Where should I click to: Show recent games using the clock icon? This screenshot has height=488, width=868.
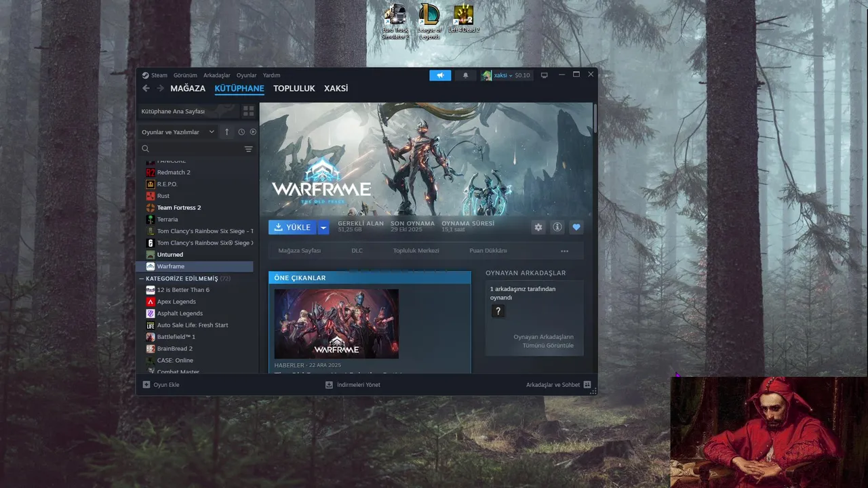tap(241, 132)
